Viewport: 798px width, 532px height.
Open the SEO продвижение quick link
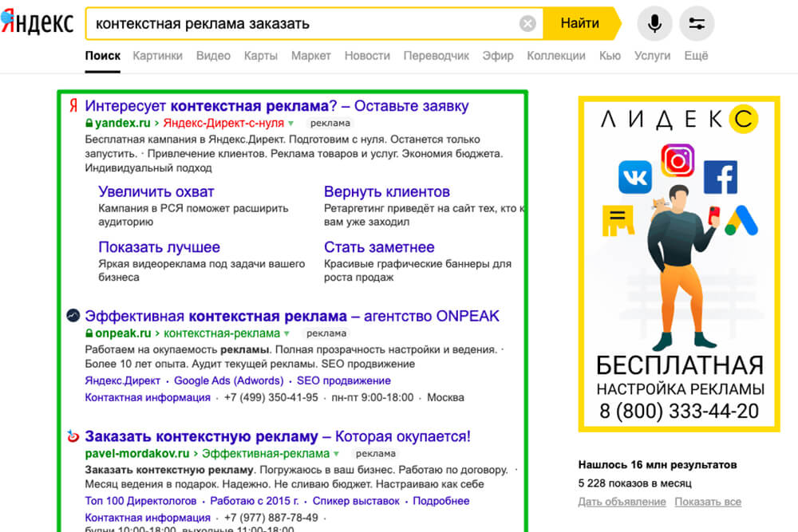(343, 380)
